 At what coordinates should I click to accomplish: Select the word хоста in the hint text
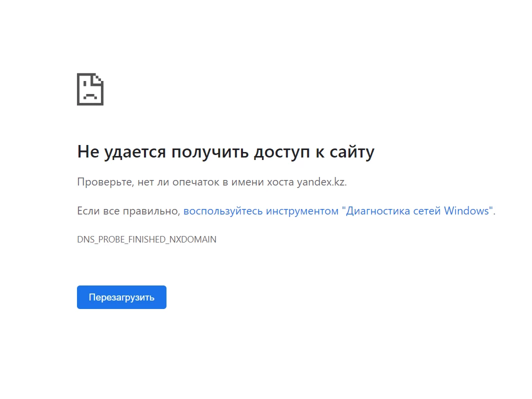click(x=279, y=181)
